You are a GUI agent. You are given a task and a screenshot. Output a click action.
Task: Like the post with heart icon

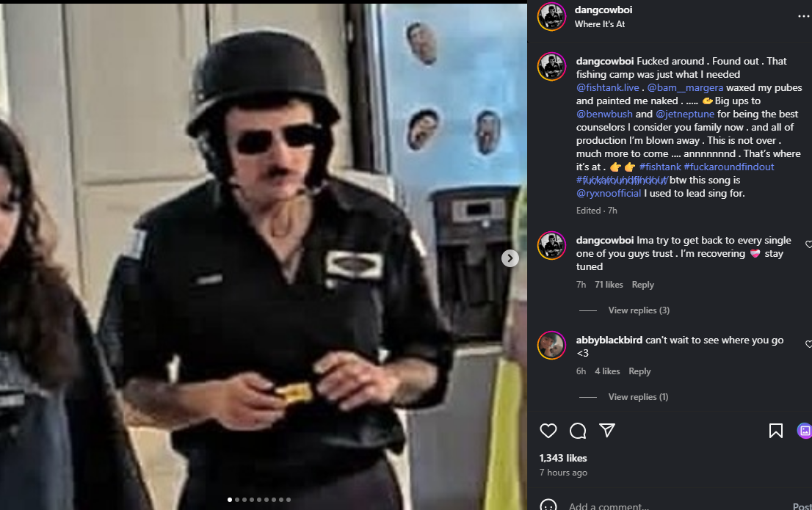point(548,431)
